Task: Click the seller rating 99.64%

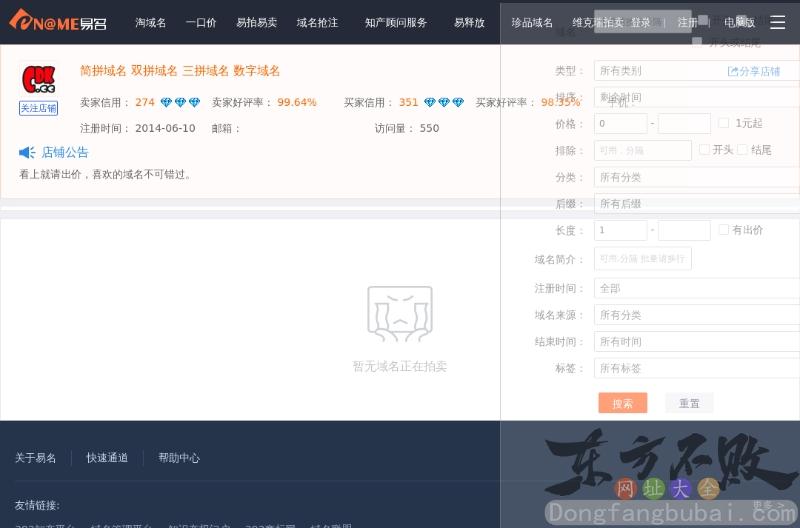Action: point(297,102)
